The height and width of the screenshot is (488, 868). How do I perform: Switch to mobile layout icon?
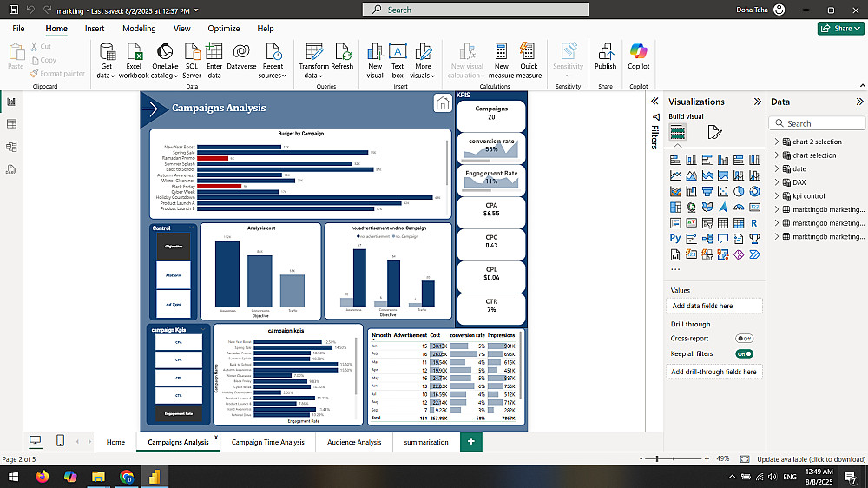pos(61,440)
